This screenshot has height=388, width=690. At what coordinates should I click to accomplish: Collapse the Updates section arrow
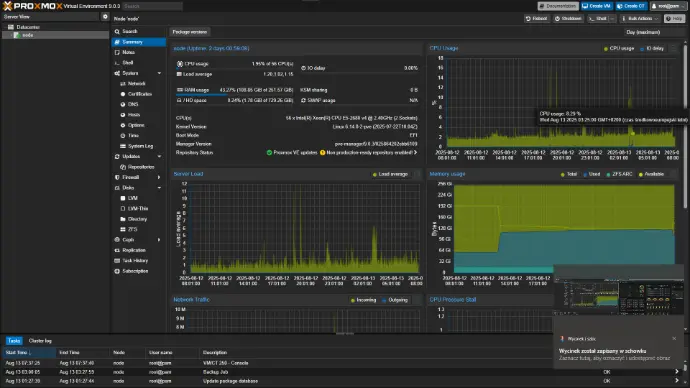pos(159,157)
